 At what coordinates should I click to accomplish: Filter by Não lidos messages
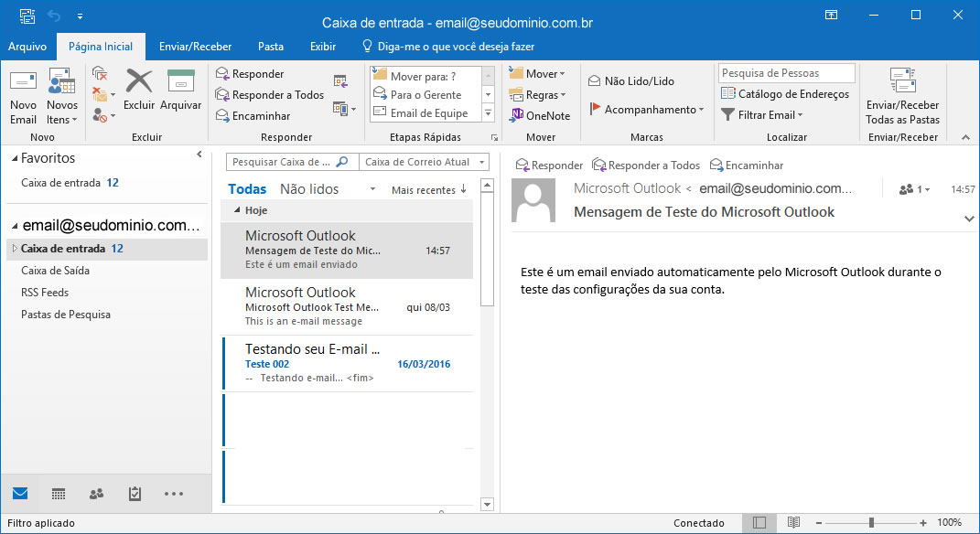(x=308, y=189)
